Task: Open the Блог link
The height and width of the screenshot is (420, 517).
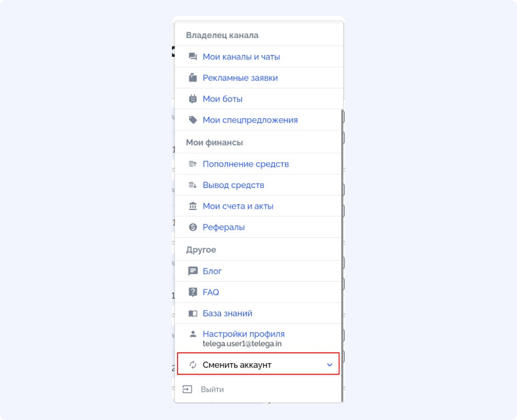Action: (212, 271)
